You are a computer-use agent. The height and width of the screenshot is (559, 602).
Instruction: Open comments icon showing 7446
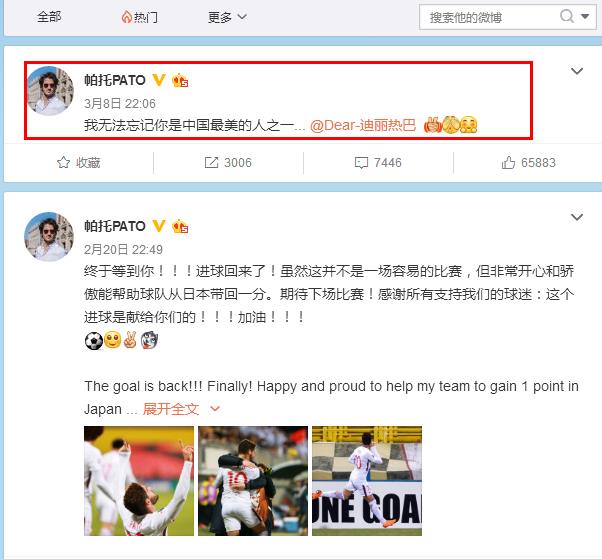(361, 163)
